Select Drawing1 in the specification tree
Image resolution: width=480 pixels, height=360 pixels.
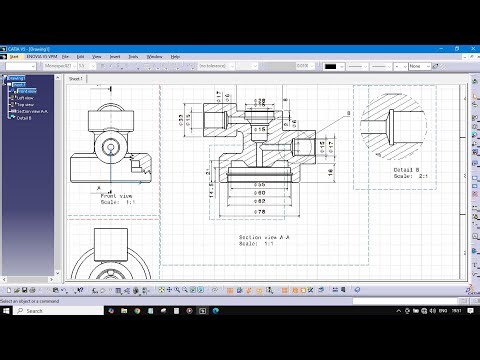pos(16,78)
